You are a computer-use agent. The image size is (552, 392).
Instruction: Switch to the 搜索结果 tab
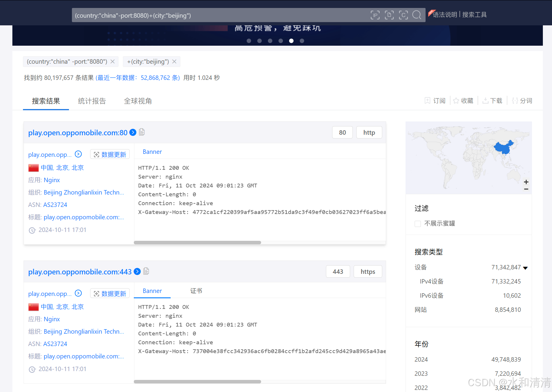pos(46,101)
